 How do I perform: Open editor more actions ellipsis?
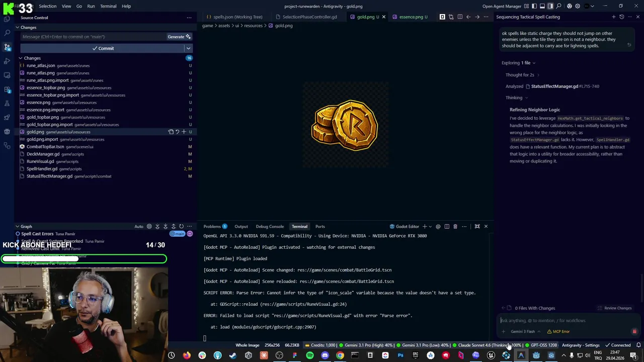point(486,17)
